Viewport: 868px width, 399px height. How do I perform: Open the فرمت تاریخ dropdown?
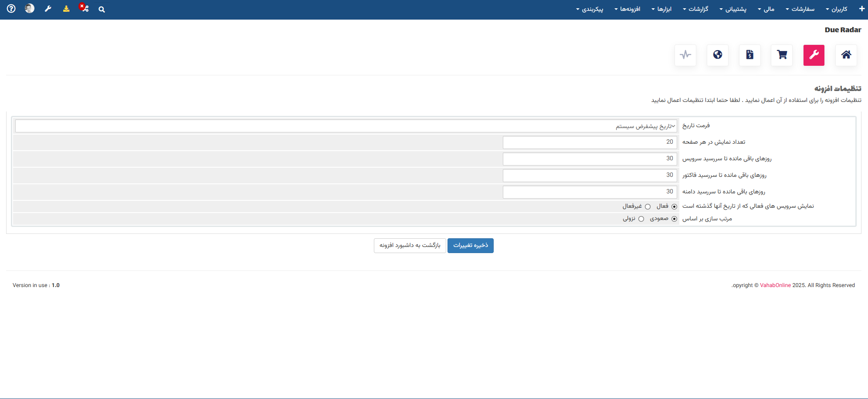346,126
